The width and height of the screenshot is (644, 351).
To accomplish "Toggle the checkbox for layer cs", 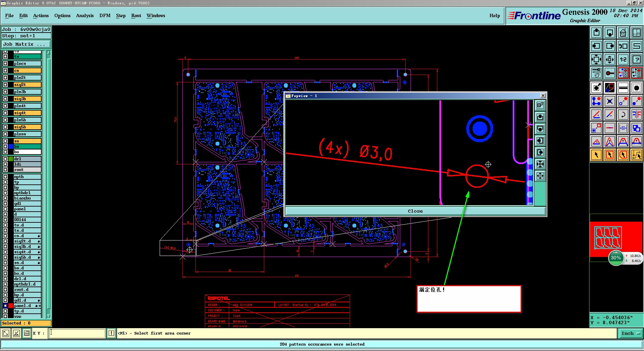I will pos(5,71).
